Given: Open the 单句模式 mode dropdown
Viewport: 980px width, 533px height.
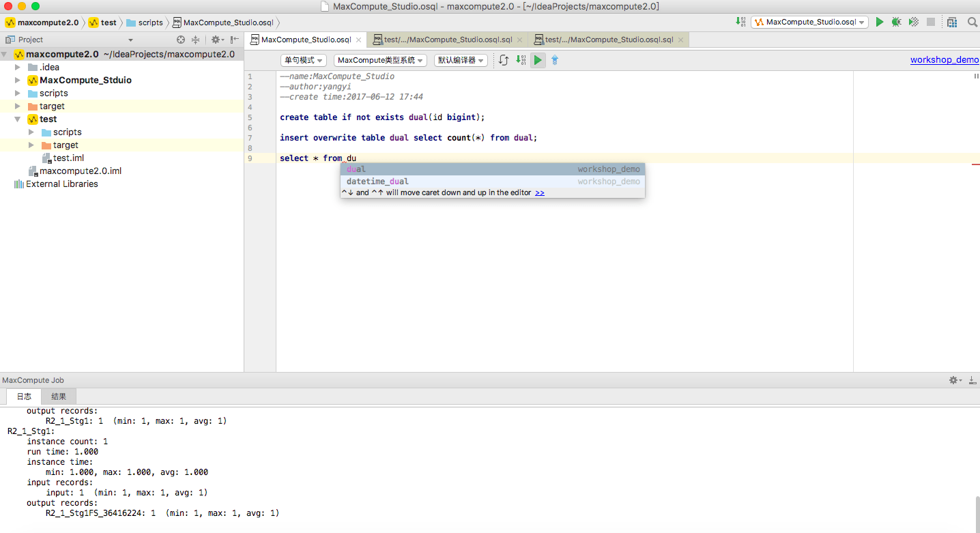Looking at the screenshot, I should pos(303,60).
